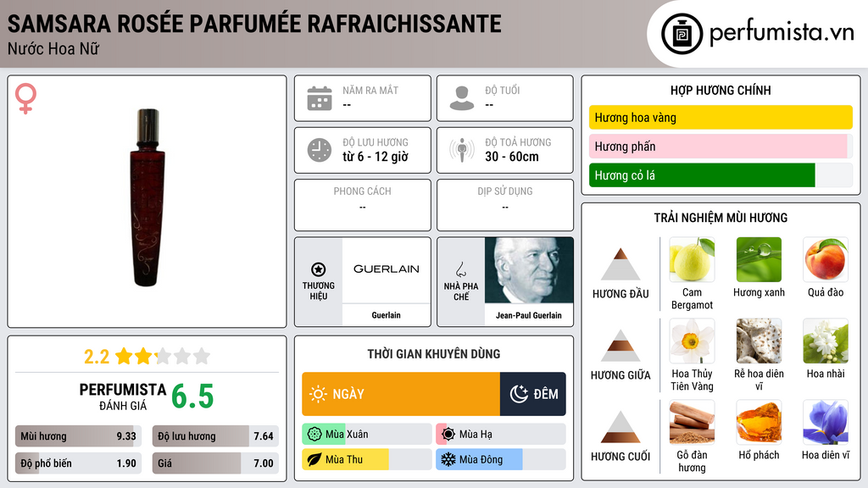
Task: Click the person icon for Độ tuổi
Action: (462, 98)
